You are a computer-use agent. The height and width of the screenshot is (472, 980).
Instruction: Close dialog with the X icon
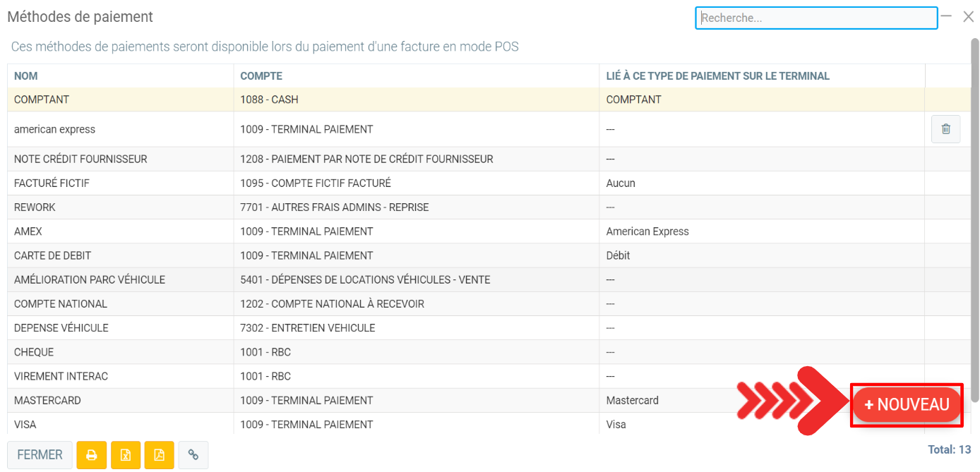968,17
